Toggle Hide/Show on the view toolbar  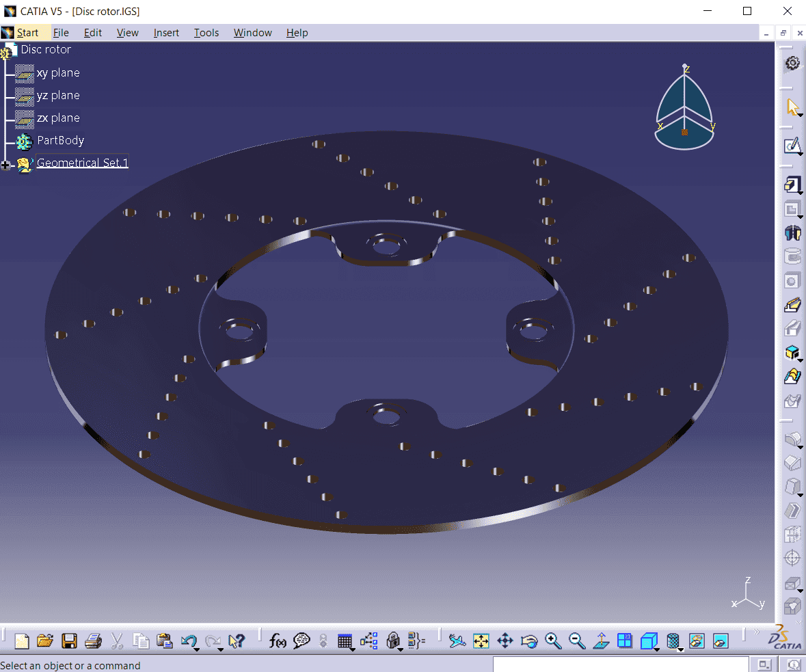point(697,641)
